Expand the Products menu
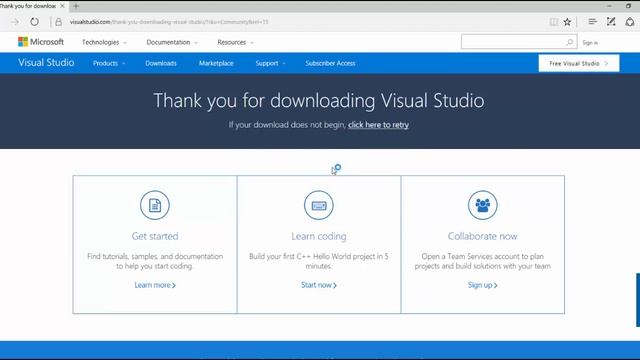Screen dimensions: 640x360 point(109,63)
